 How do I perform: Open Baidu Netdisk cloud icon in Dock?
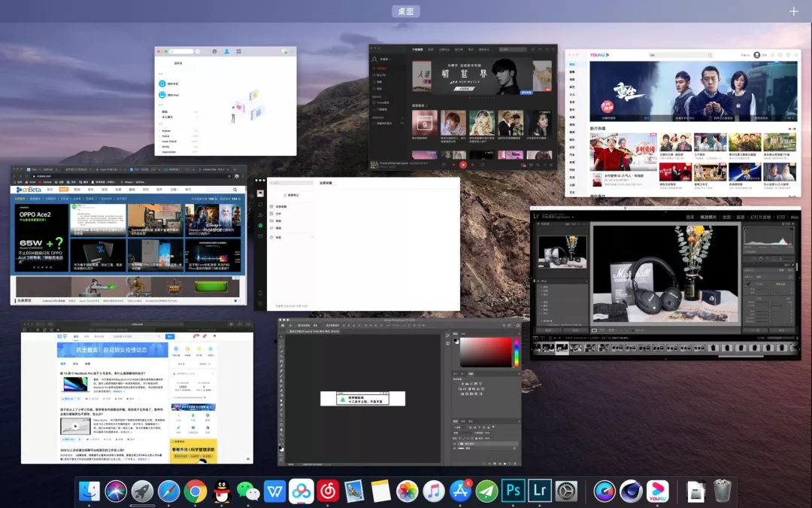coord(301,491)
